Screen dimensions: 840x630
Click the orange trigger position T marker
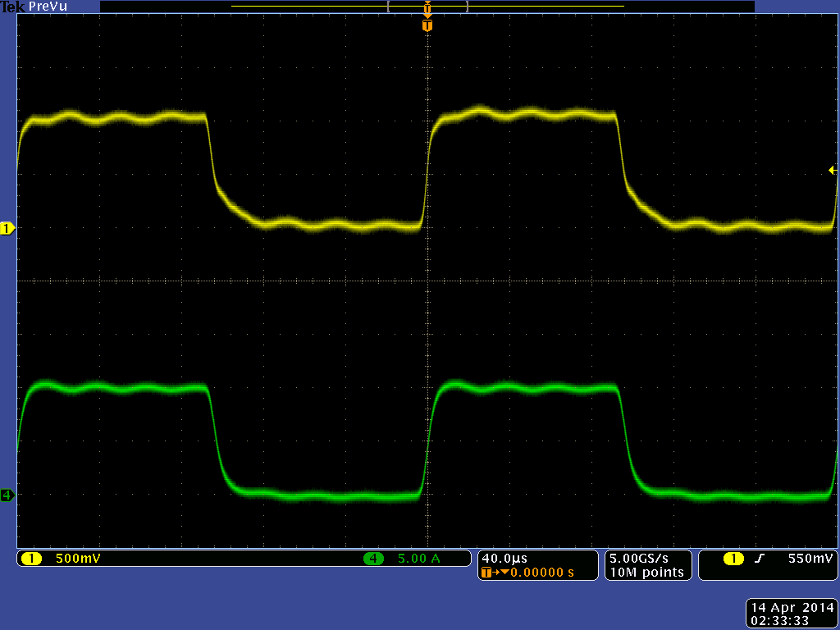[x=427, y=25]
